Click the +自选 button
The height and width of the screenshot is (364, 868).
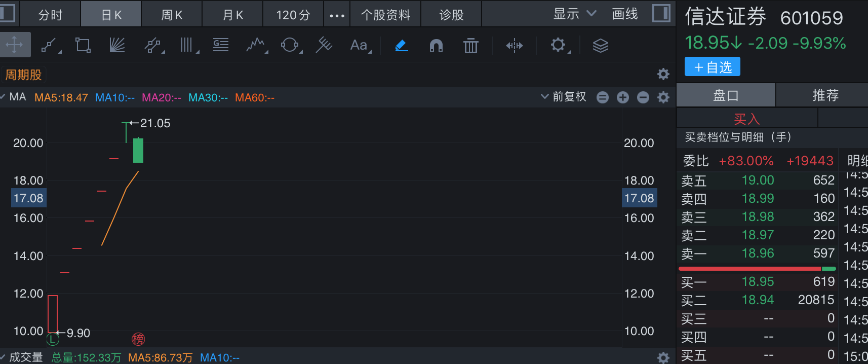click(x=712, y=67)
